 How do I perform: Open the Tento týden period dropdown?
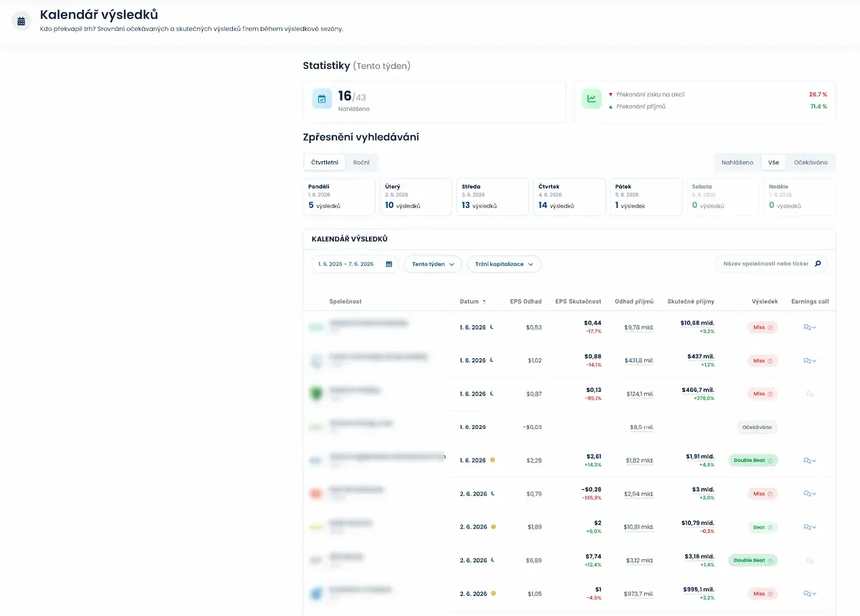click(x=434, y=264)
